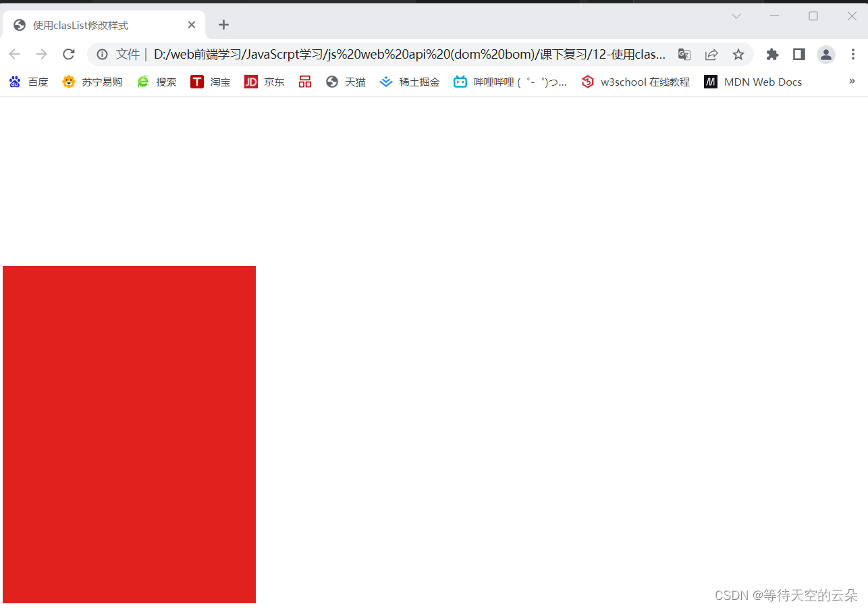868x608 pixels.
Task: Open the Chrome profile avatar
Action: pyautogui.click(x=826, y=54)
